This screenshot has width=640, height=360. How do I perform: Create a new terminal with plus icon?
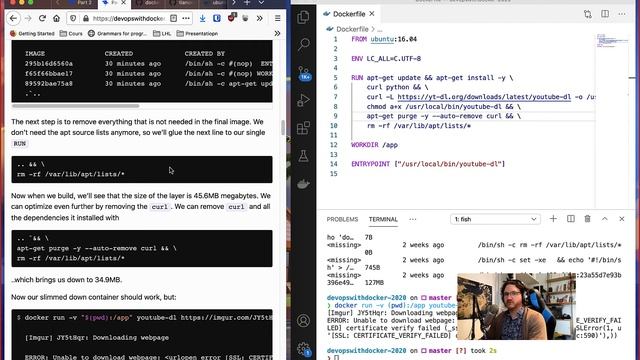[553, 219]
